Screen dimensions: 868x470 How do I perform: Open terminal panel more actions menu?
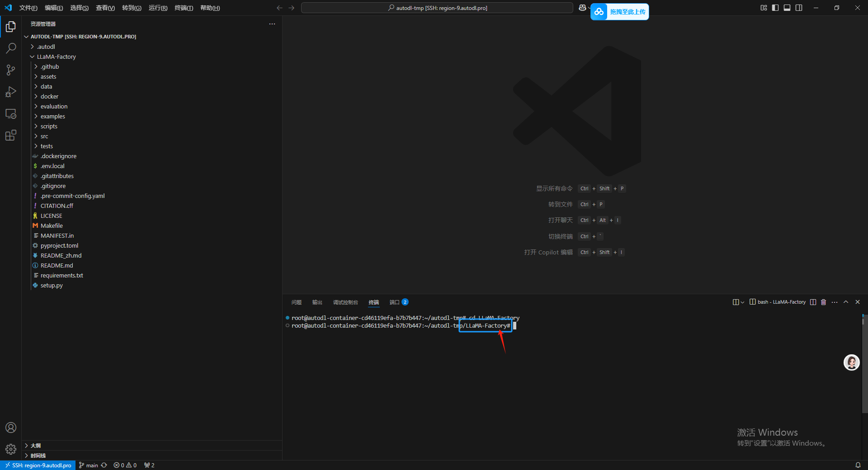coord(835,302)
